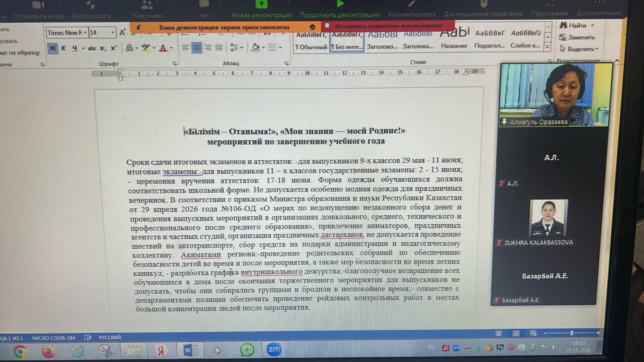Switch to Print Layout view icon
Viewport: 644px width, 362px height.
pyautogui.click(x=516, y=333)
